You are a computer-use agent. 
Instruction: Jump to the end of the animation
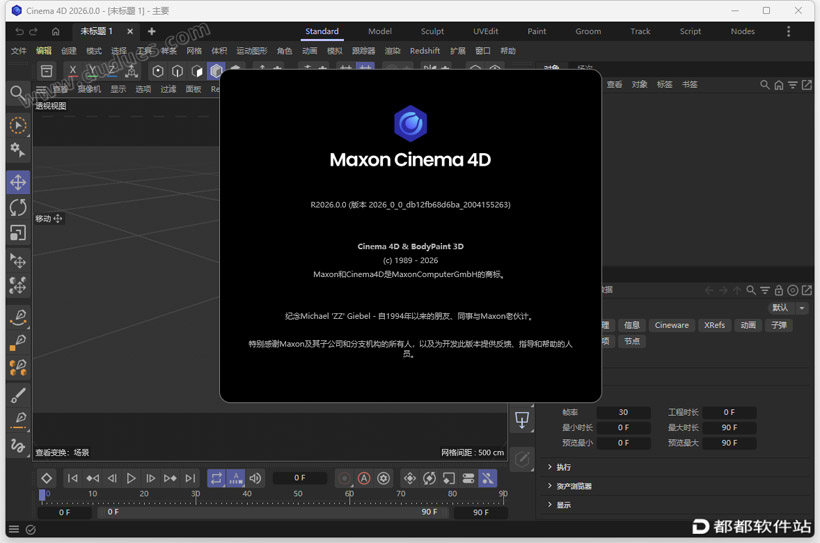tap(190, 478)
